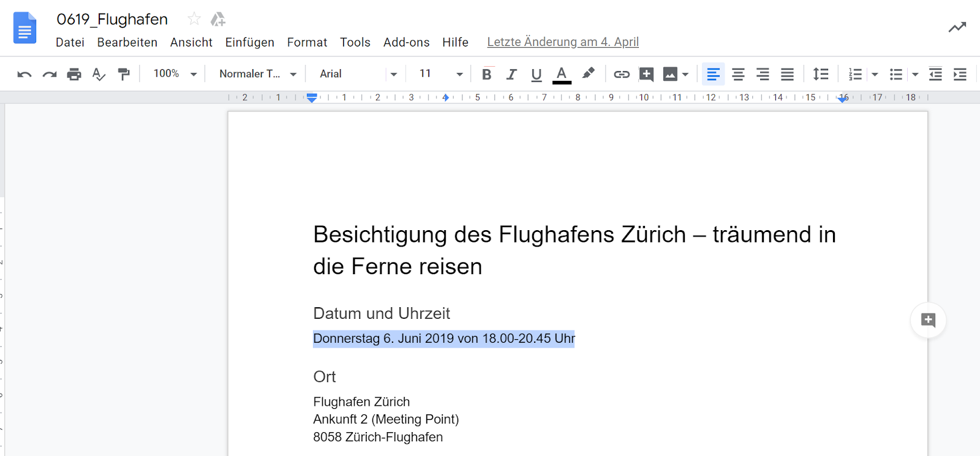Open line spacing options
The width and height of the screenshot is (980, 456).
821,74
